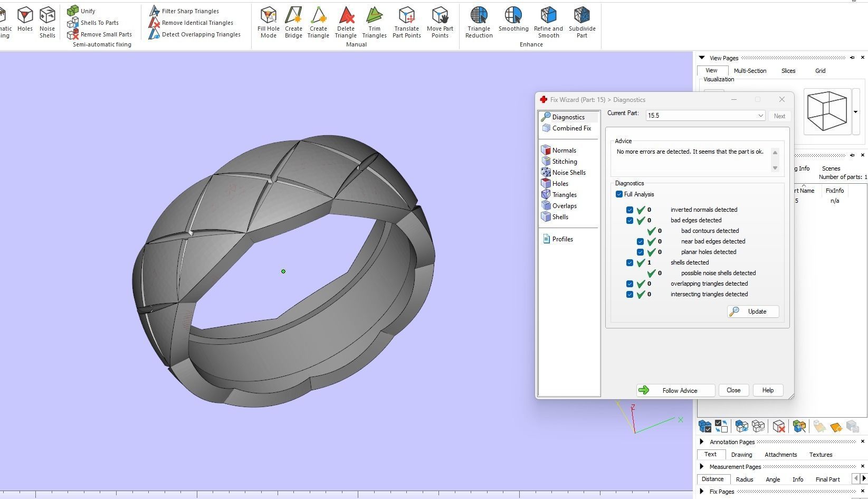Activate Fill Hole Mode
The width and height of the screenshot is (868, 499).
[269, 22]
